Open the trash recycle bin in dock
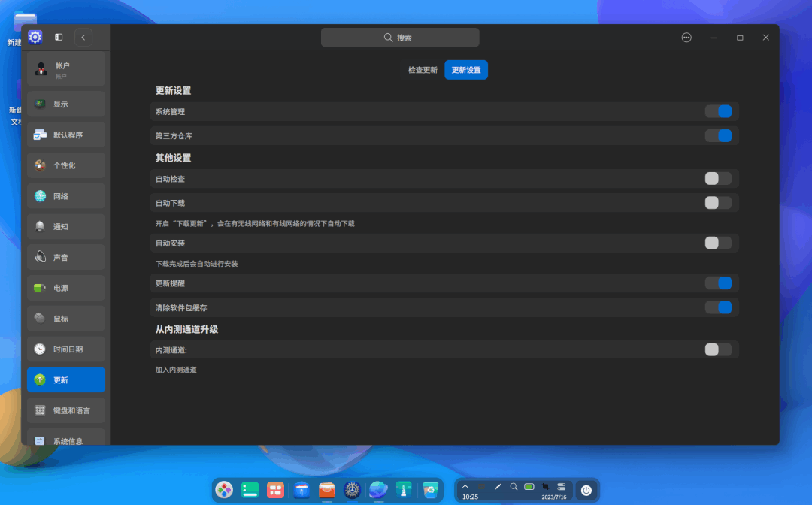 coord(430,489)
